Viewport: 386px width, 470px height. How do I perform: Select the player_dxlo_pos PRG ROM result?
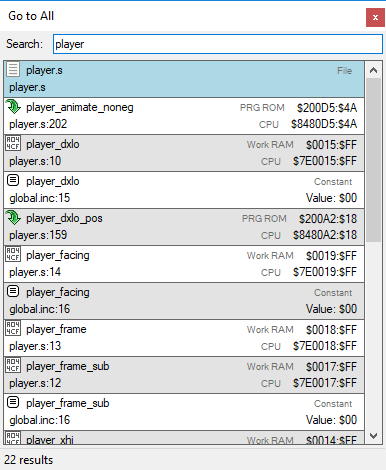tap(184, 227)
